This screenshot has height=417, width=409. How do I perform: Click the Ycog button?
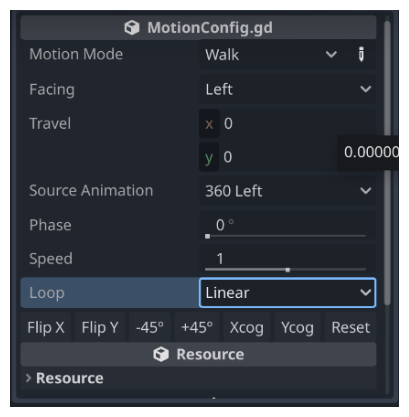click(297, 327)
